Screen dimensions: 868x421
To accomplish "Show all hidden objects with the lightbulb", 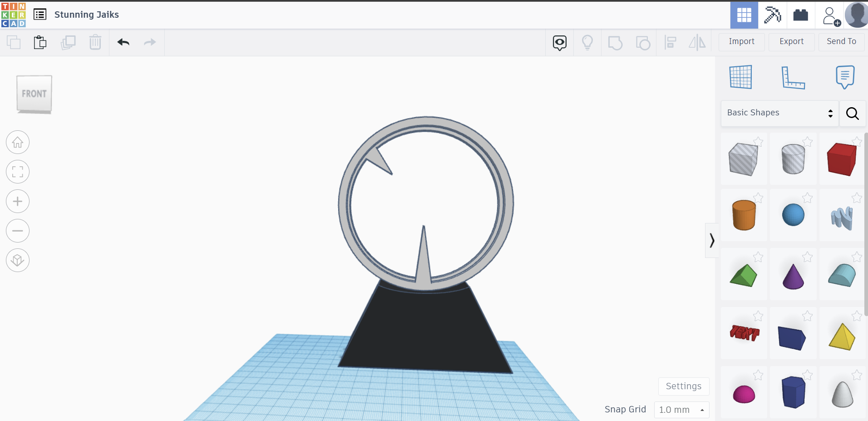I will point(587,42).
